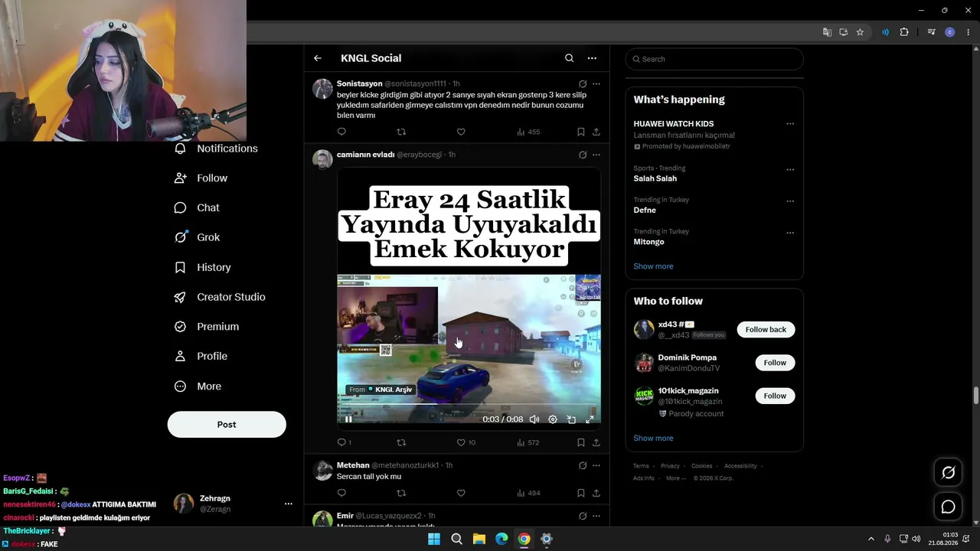Repost the camianın evladı video post
Image resolution: width=980 pixels, height=551 pixels.
[x=401, y=442]
